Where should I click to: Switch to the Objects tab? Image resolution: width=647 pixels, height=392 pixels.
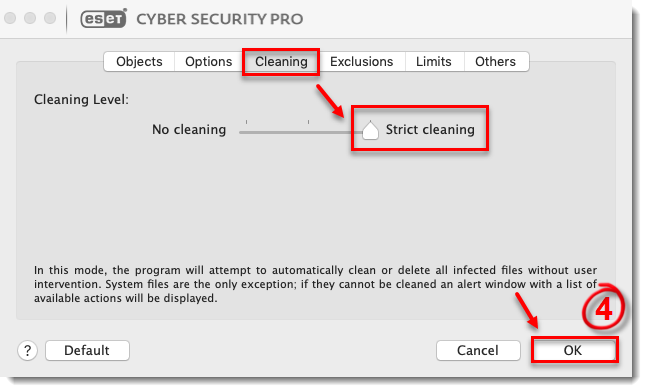139,61
